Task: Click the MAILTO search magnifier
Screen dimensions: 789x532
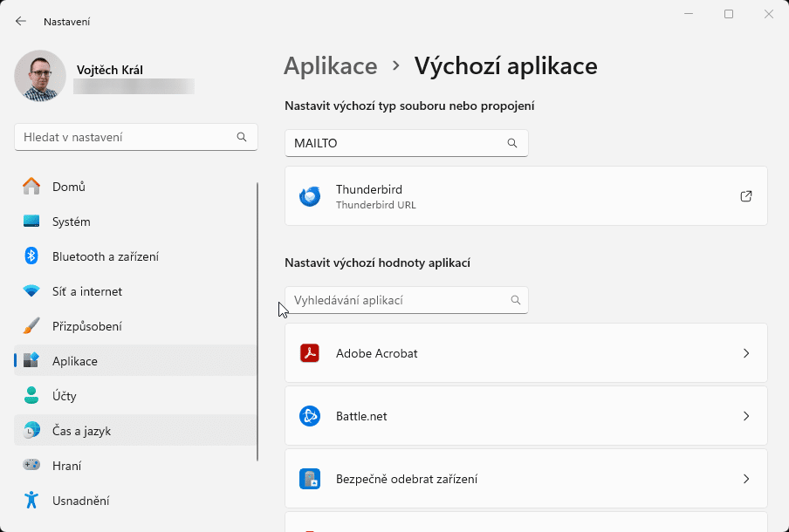Action: coord(512,143)
